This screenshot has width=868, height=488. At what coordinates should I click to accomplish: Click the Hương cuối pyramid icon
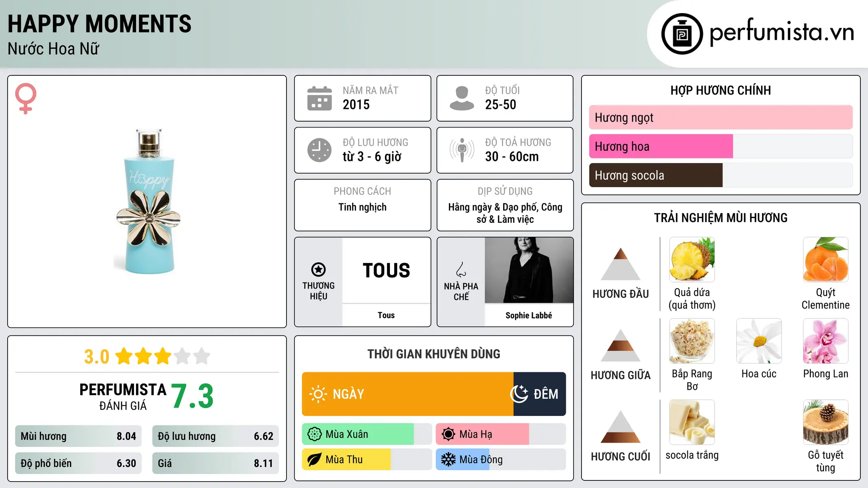pyautogui.click(x=620, y=427)
